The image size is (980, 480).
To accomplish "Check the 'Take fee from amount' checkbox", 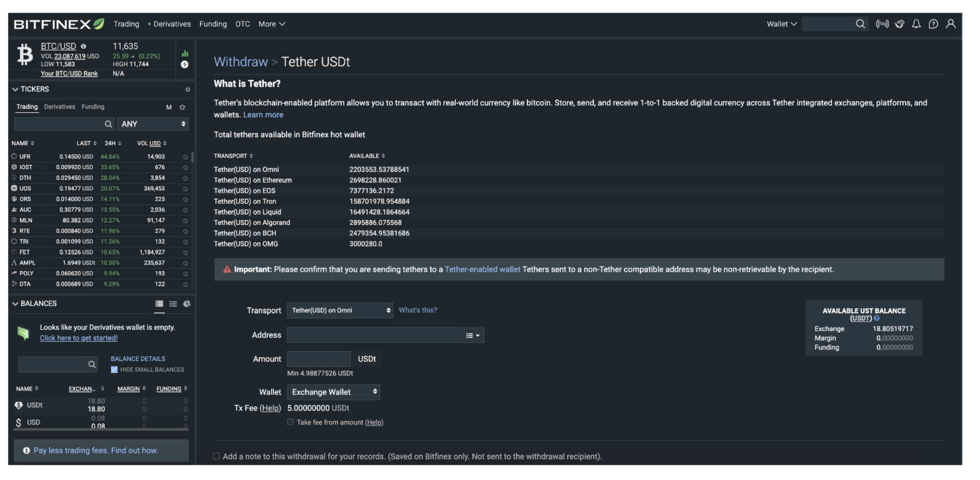I will pyautogui.click(x=290, y=422).
